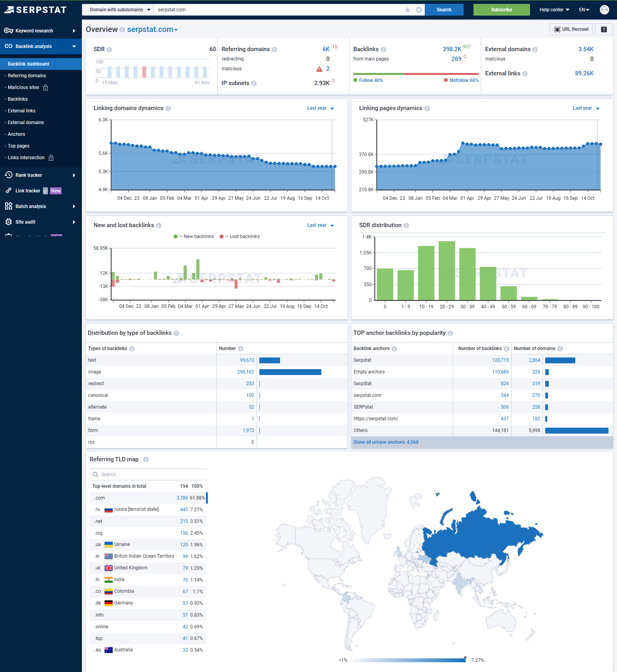This screenshot has height=672, width=617.
Task: Click the External domains info icon
Action: point(535,50)
